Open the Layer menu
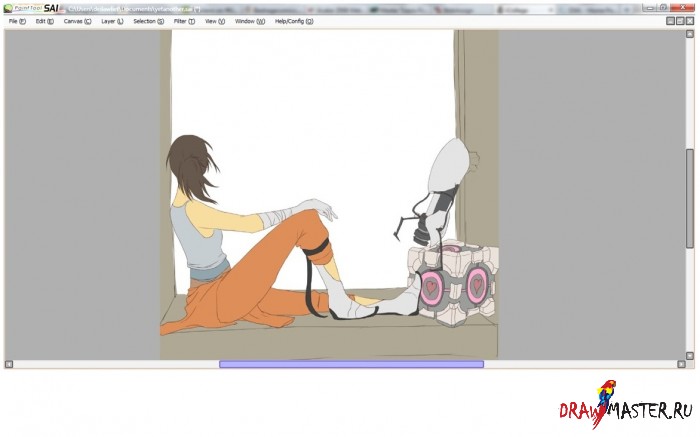The image size is (700, 437). coord(112,21)
